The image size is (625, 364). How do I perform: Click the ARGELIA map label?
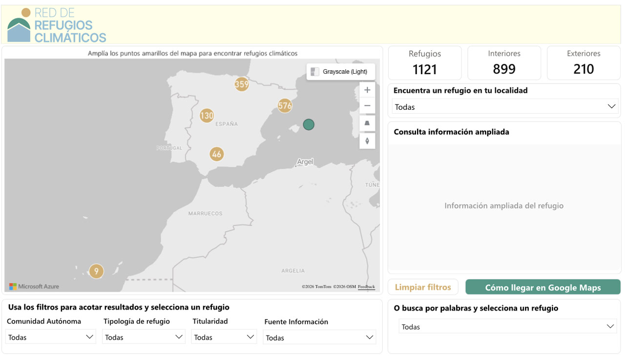tap(293, 270)
